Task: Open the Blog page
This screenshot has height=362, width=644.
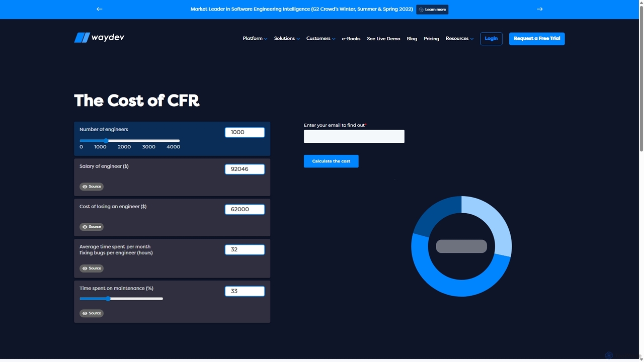Action: point(412,39)
